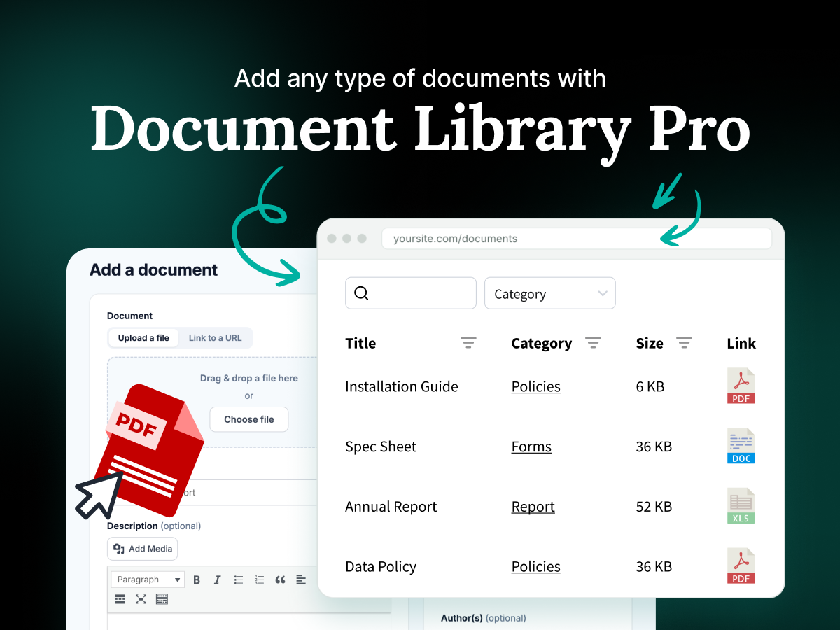Open the Category filter dropdown
The image size is (840, 630).
click(550, 293)
